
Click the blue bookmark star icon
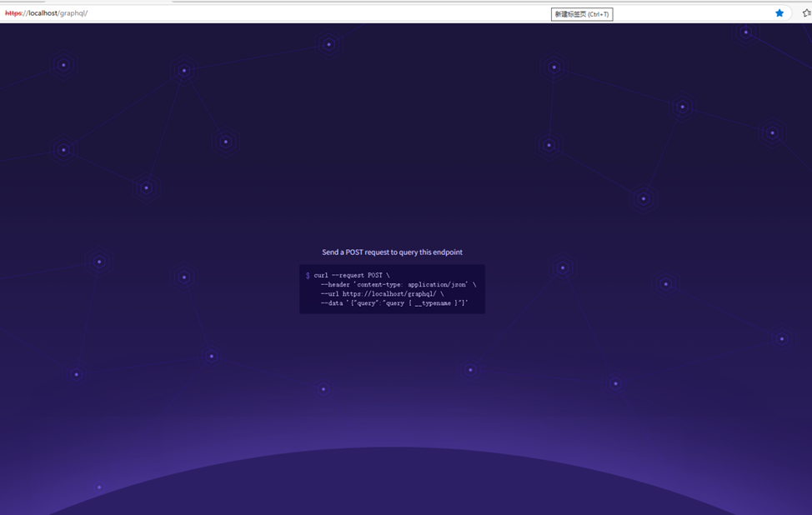(779, 13)
